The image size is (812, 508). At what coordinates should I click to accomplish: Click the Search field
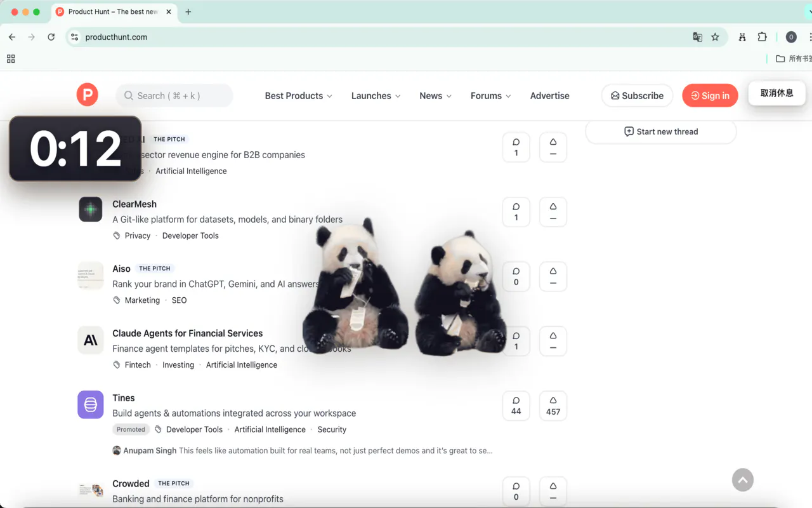[x=174, y=96]
